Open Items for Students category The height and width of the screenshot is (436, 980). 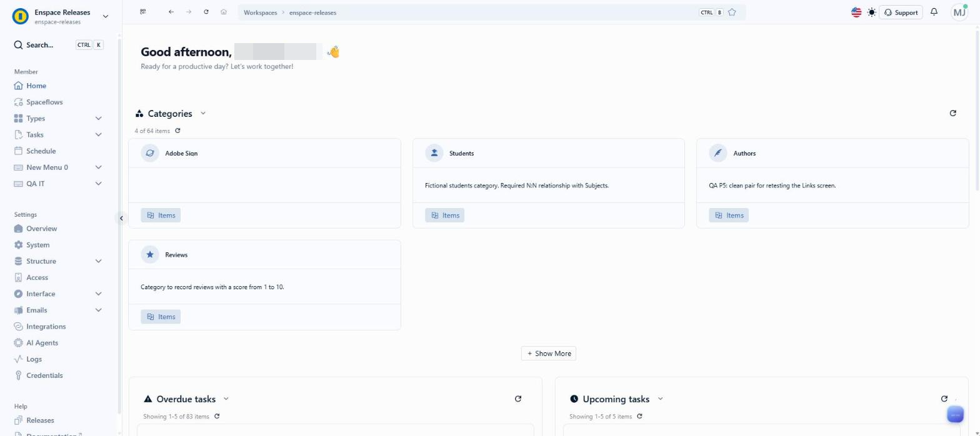pos(445,215)
